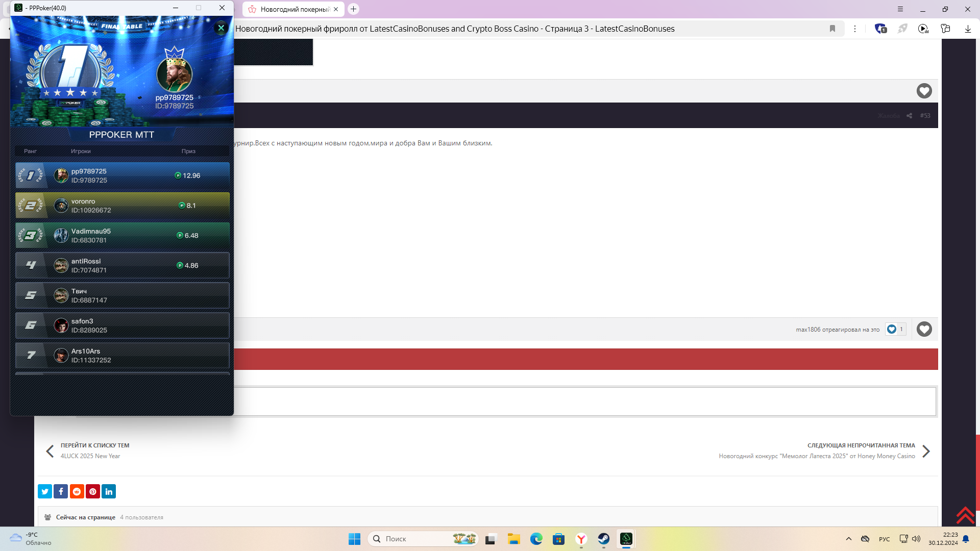Viewport: 980px width, 551px height.
Task: Share post #53 via share icon
Action: tap(909, 116)
